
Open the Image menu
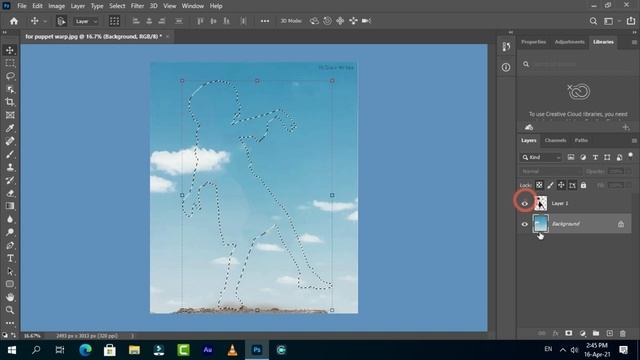coord(57,6)
